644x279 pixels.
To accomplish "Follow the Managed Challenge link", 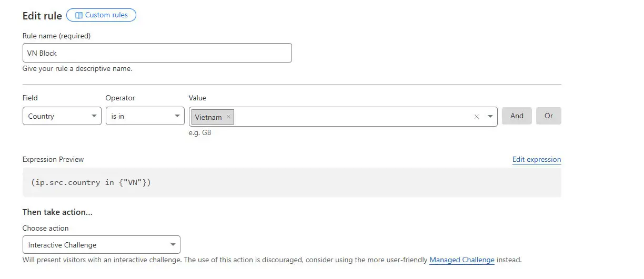I will point(462,260).
